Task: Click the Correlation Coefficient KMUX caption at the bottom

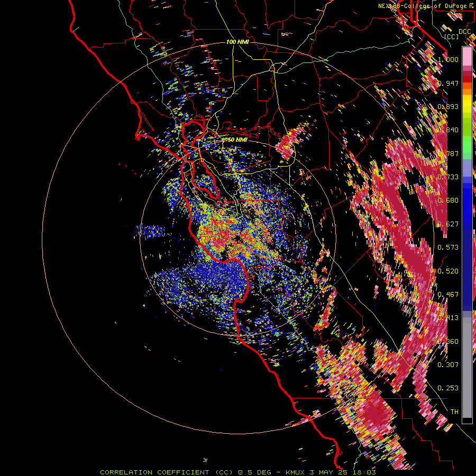Action: coord(238,472)
